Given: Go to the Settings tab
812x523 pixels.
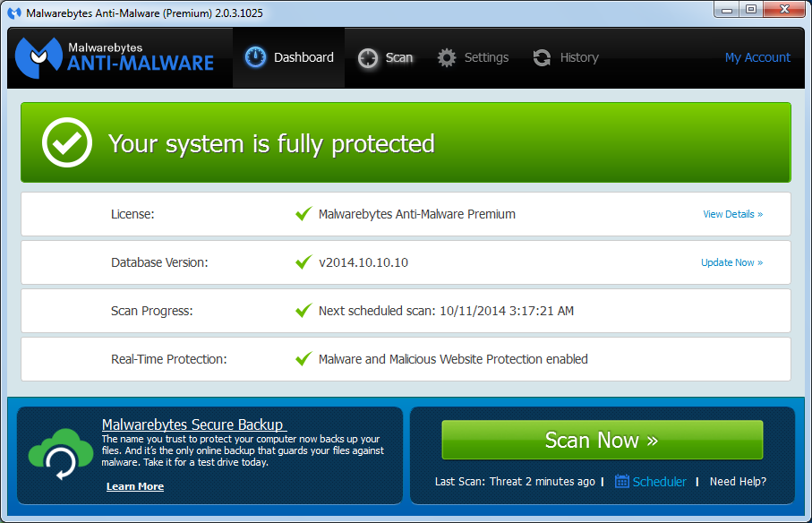Looking at the screenshot, I should coord(473,57).
